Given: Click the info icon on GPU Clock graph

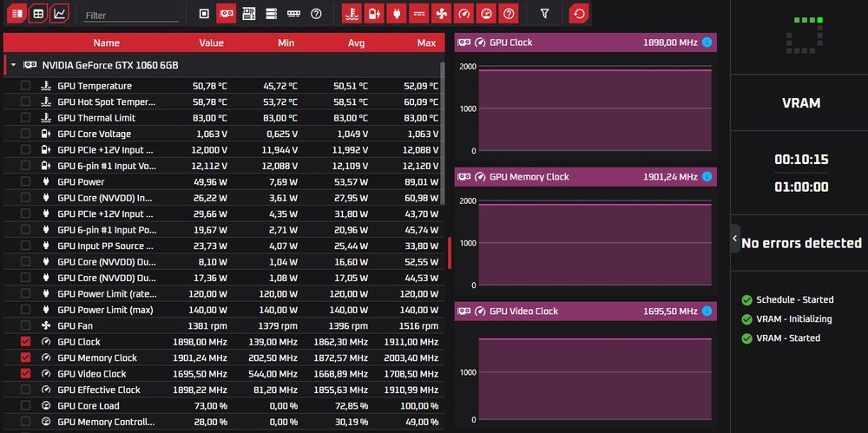Looking at the screenshot, I should 707,42.
